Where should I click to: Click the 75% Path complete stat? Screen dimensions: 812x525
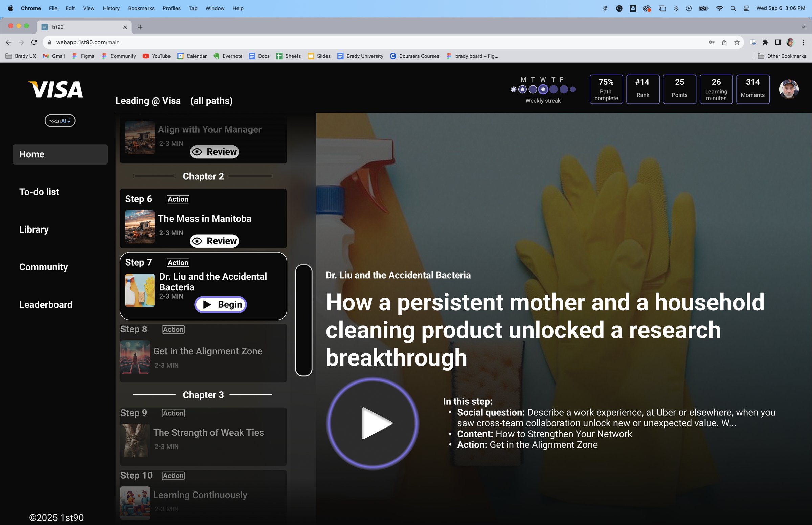tap(606, 89)
